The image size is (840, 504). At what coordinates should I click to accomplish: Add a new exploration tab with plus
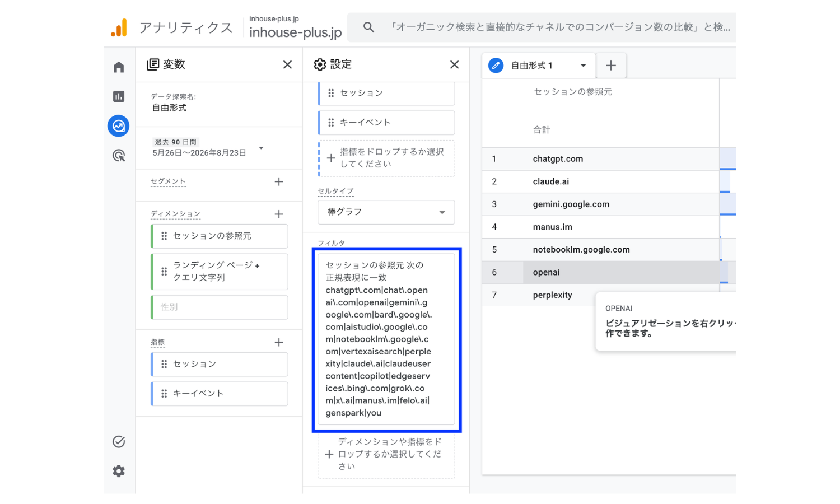(611, 66)
